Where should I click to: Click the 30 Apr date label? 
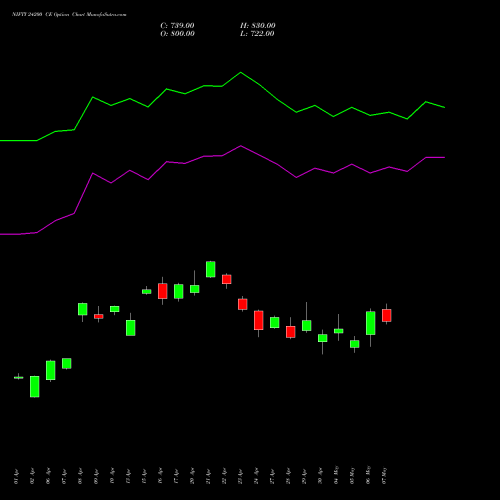coord(320,477)
